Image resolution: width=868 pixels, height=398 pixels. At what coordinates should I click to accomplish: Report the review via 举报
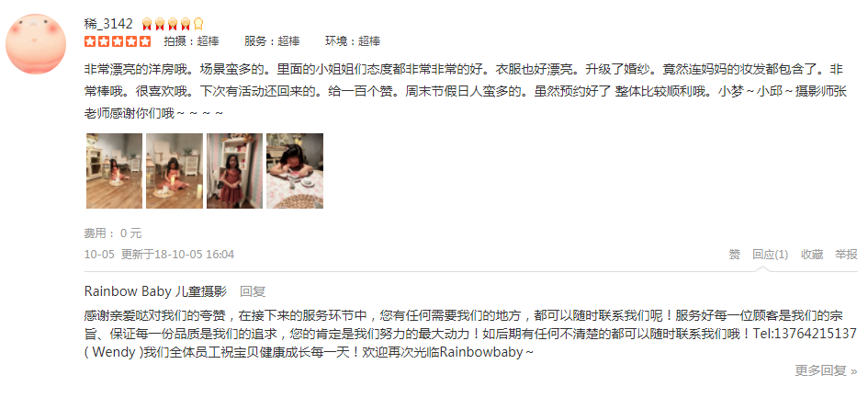(x=846, y=255)
